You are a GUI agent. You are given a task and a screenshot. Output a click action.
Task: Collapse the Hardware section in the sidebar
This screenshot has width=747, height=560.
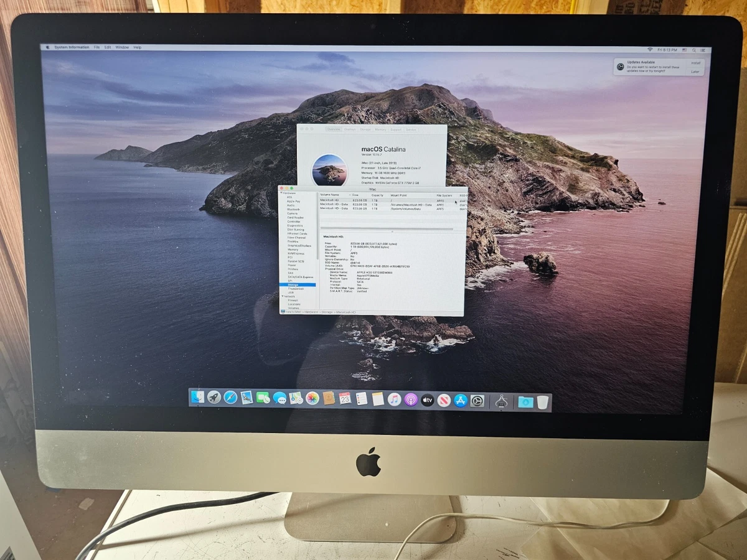click(x=281, y=193)
